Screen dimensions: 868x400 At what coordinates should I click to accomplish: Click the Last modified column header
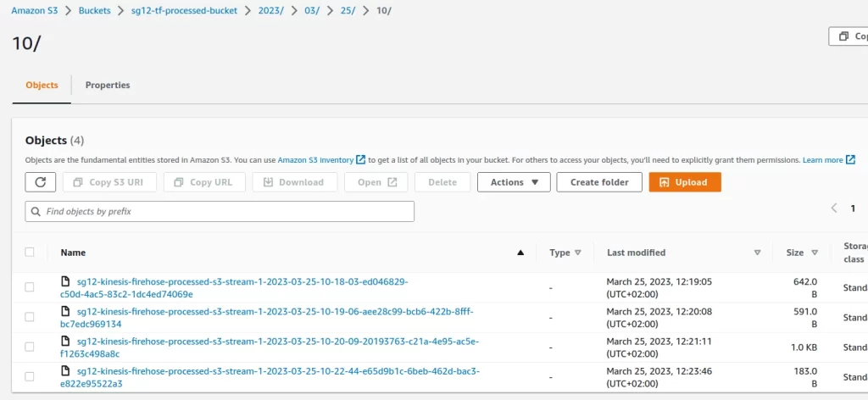[636, 253]
